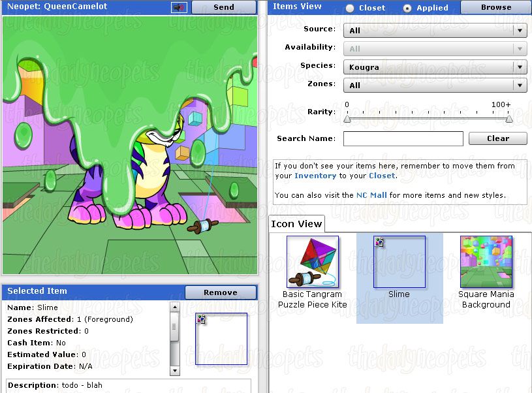Click the Selected Item scrollbar up arrow
The height and width of the screenshot is (393, 532).
174,307
